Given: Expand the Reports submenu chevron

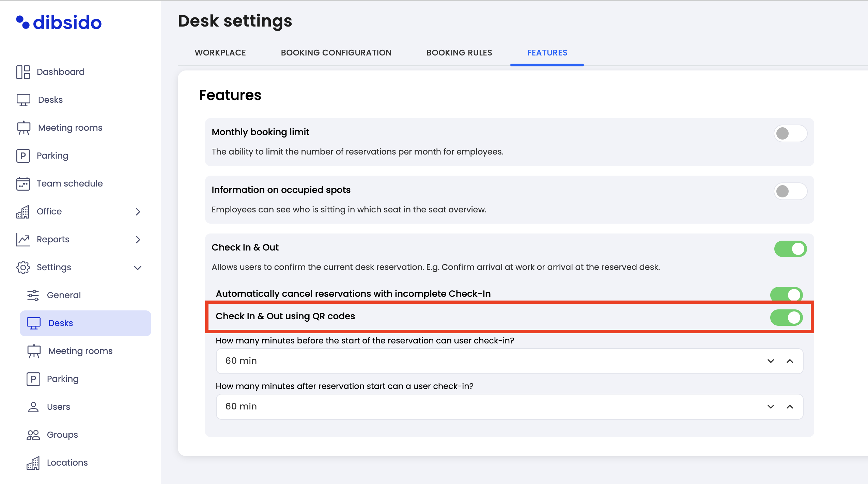Looking at the screenshot, I should tap(138, 240).
